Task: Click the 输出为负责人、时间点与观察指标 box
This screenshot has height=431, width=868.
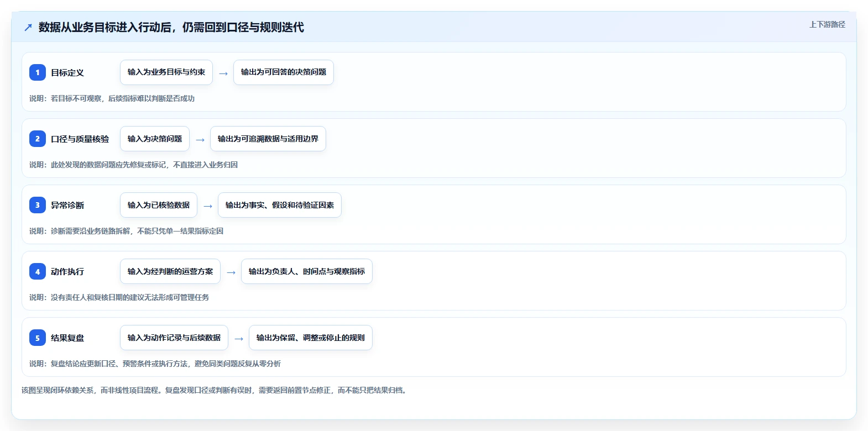Action: (x=307, y=271)
